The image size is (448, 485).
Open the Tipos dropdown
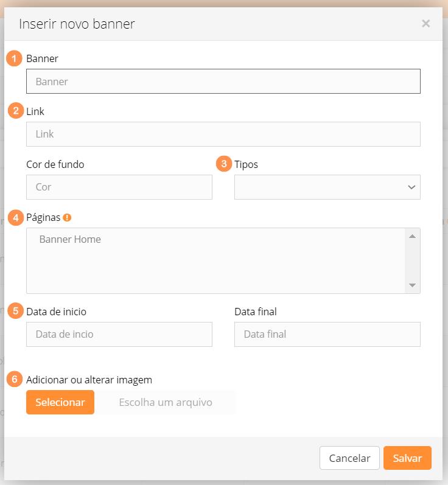tap(327, 187)
